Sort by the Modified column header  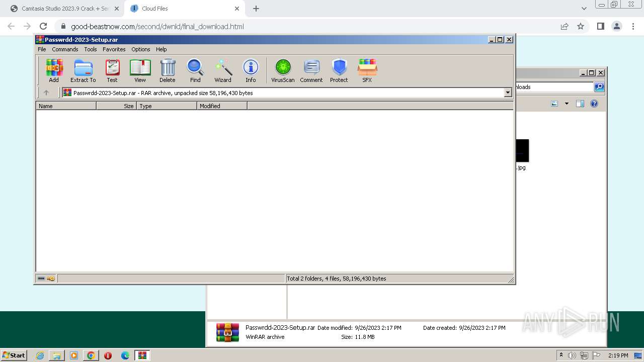tap(222, 106)
